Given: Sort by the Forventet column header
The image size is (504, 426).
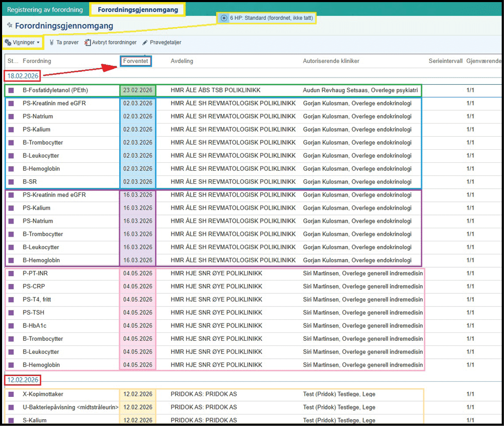Looking at the screenshot, I should [x=136, y=61].
